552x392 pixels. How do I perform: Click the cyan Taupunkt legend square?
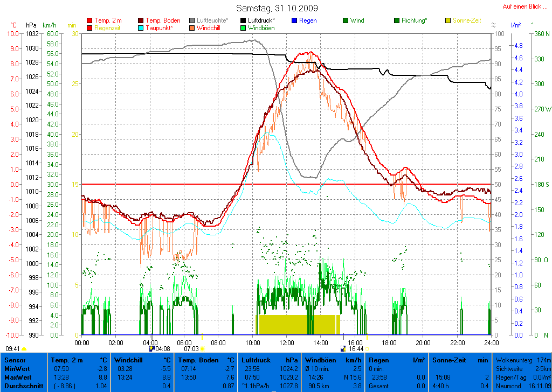[x=141, y=27]
